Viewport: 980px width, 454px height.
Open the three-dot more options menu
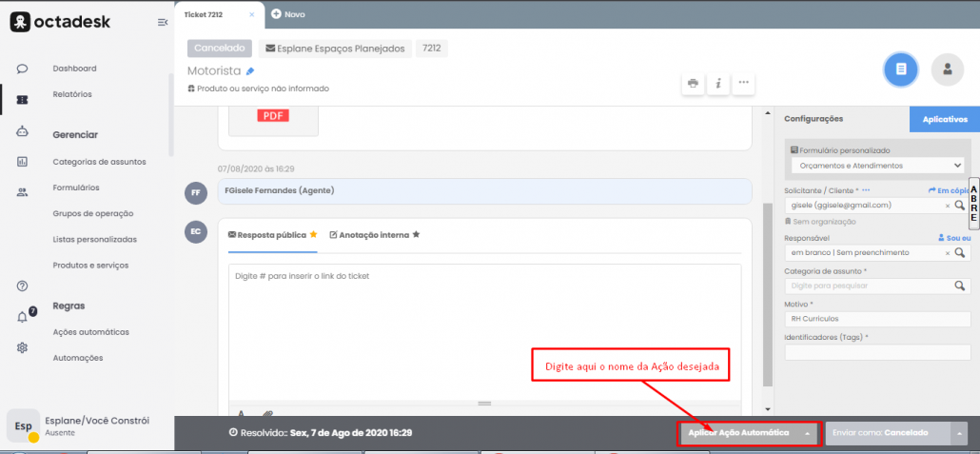point(744,83)
